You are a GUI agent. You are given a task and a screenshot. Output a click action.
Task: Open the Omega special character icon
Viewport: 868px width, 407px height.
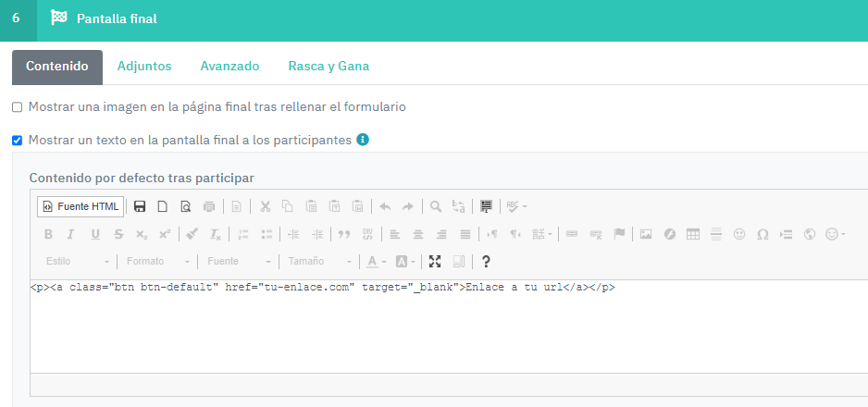pos(763,234)
